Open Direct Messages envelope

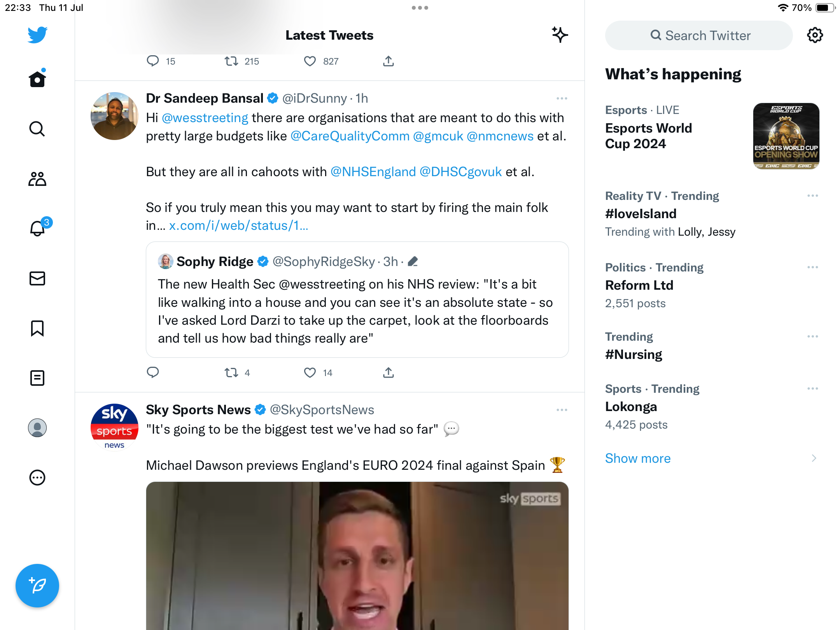pyautogui.click(x=37, y=278)
